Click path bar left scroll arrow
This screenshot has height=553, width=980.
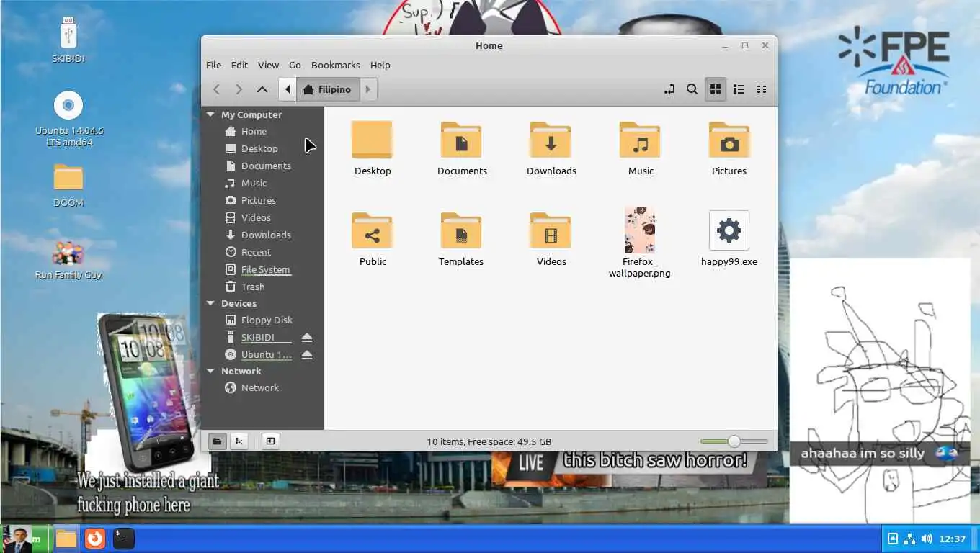[x=288, y=89]
